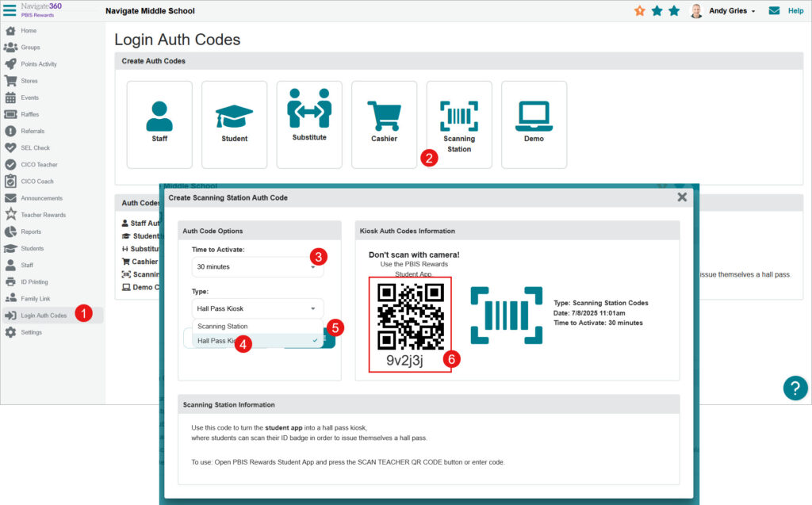This screenshot has width=812, height=505.
Task: Open the round question mark help button
Action: [x=795, y=388]
